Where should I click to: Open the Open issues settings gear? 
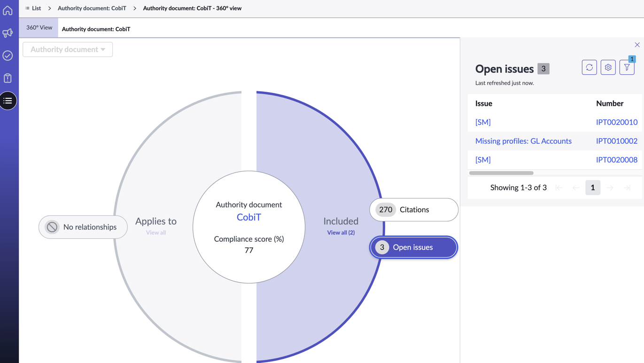pyautogui.click(x=608, y=67)
